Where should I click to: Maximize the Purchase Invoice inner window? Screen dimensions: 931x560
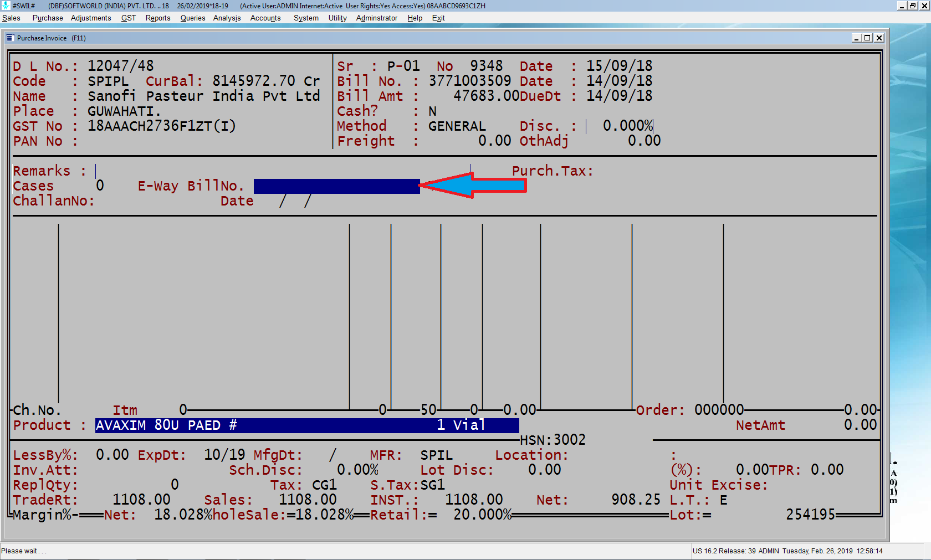point(868,38)
